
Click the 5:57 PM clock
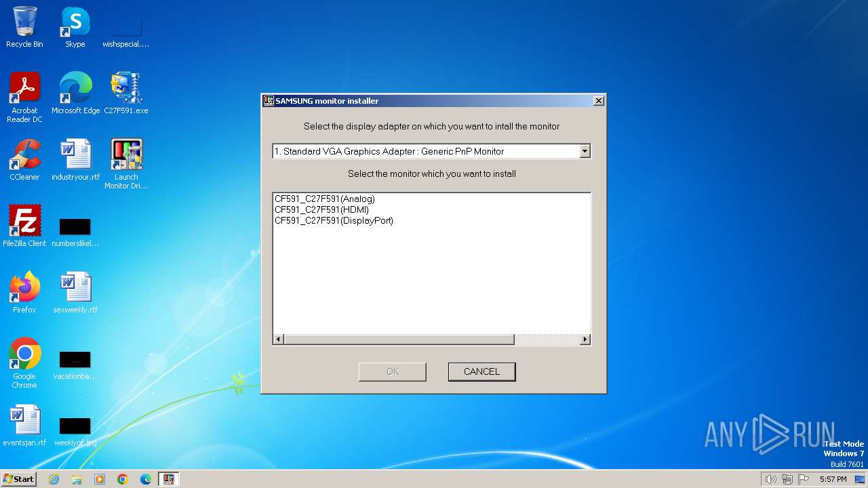point(833,479)
